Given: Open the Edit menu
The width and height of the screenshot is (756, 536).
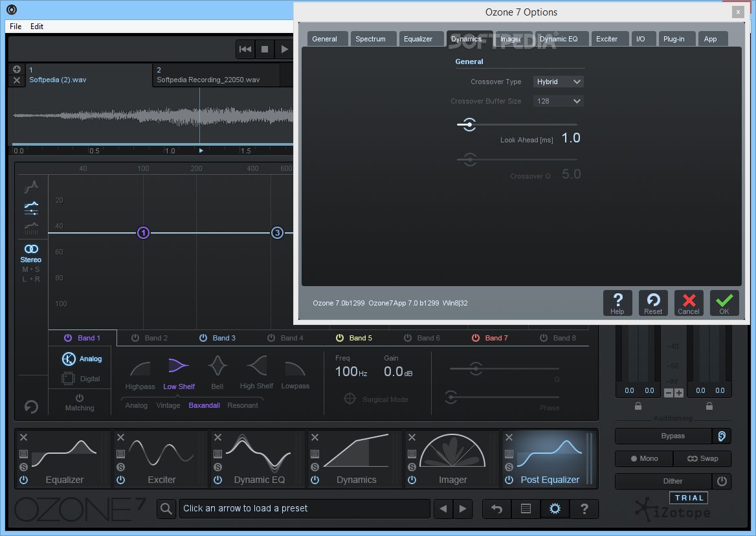Looking at the screenshot, I should click(37, 27).
